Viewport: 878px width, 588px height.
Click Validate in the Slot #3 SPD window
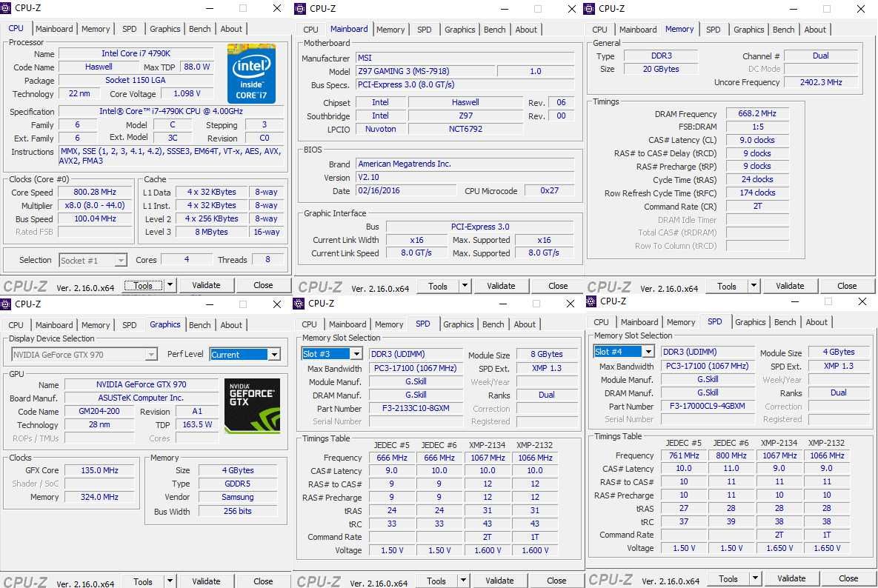(499, 581)
